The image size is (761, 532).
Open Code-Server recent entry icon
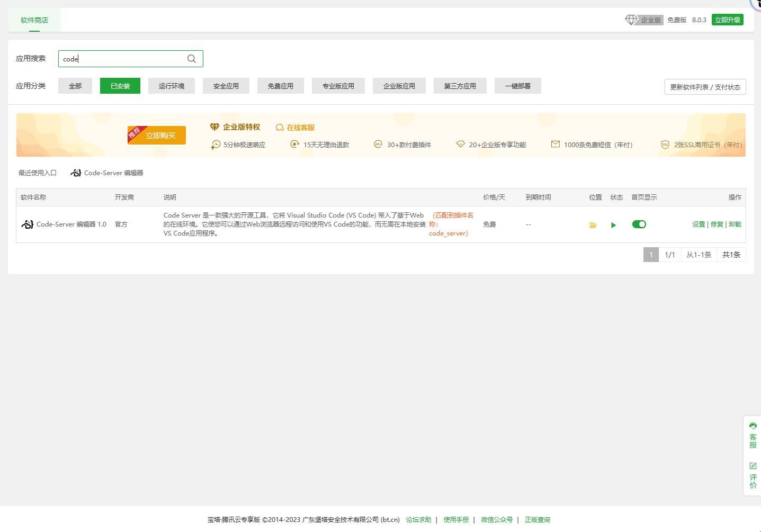76,173
